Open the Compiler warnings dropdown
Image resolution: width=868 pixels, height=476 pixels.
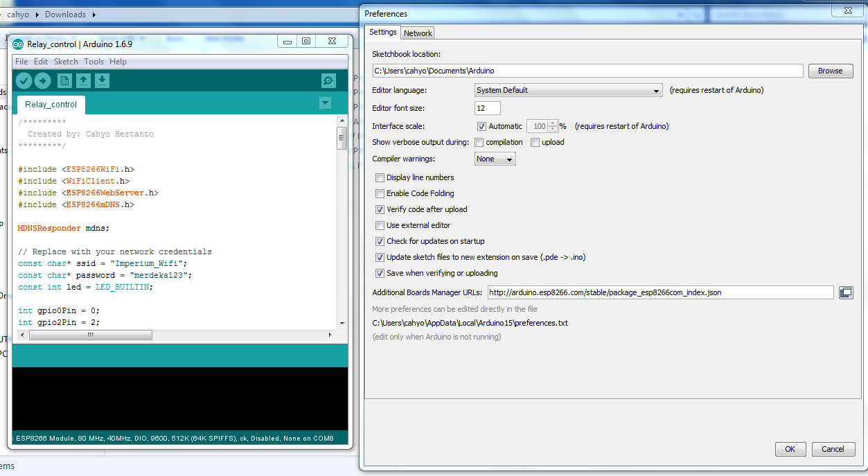[x=495, y=159]
